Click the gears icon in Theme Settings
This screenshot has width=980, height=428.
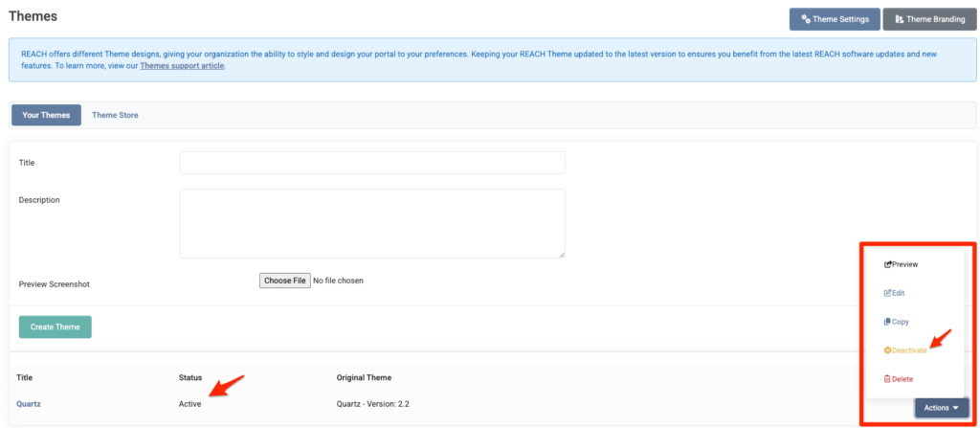coord(806,19)
